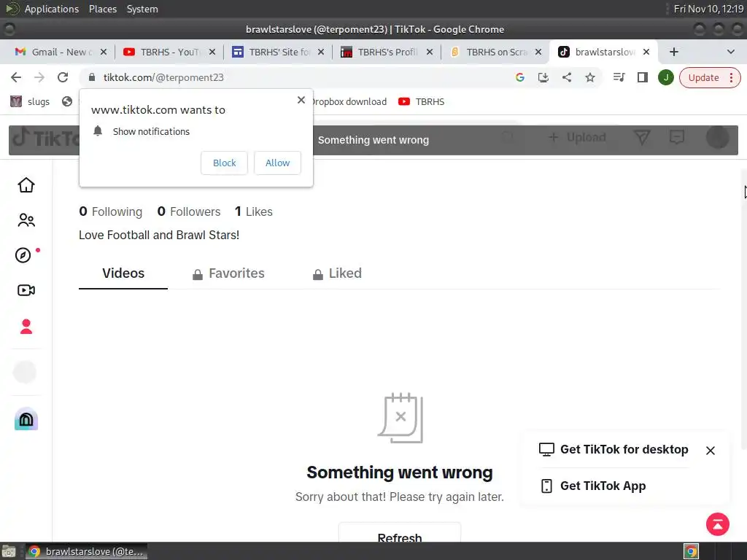Click the clock in the top panel
The image size is (747, 560).
tap(708, 9)
